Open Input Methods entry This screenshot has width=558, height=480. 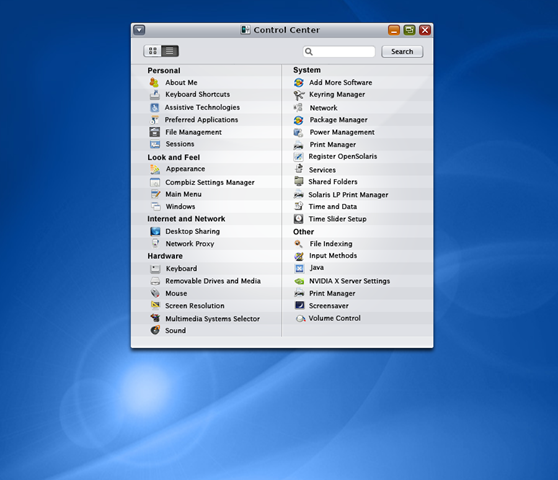[333, 255]
